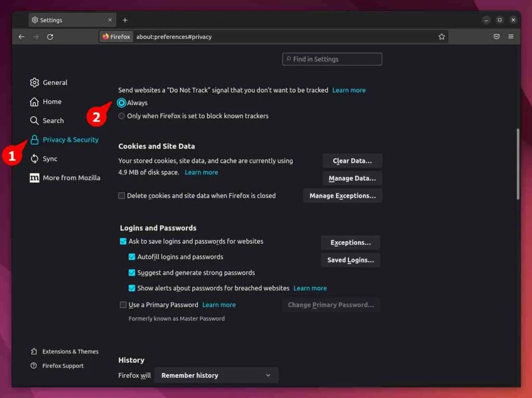The image size is (532, 398).
Task: Open the General settings category
Action: 48,83
